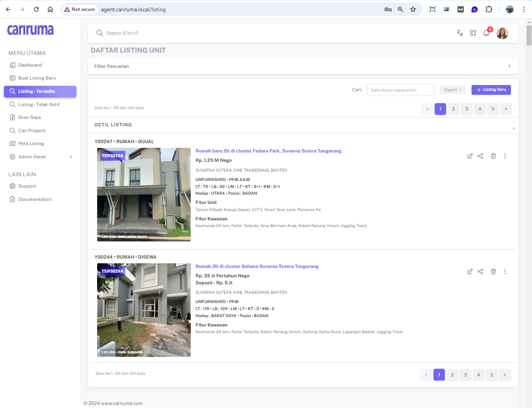Open Rumah baru 2lt Fedora Park link
Image resolution: width=532 pixels, height=408 pixels.
pos(268,151)
